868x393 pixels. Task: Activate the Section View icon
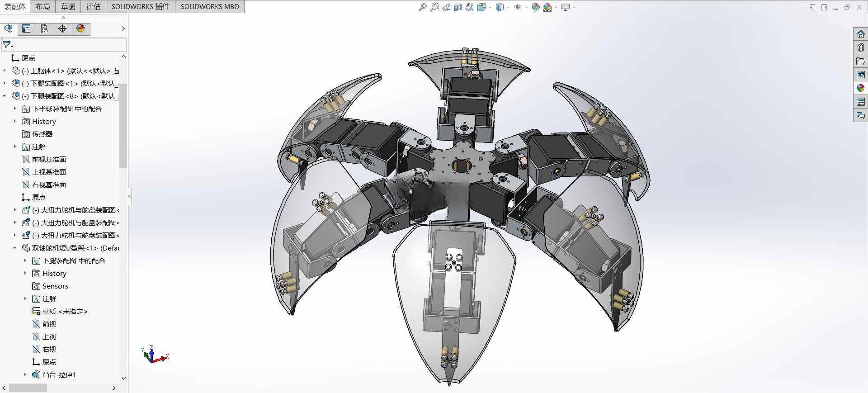tap(458, 7)
